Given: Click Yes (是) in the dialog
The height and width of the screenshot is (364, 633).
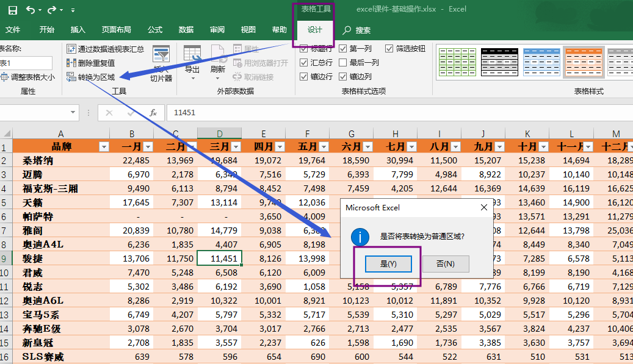Looking at the screenshot, I should [x=388, y=264].
